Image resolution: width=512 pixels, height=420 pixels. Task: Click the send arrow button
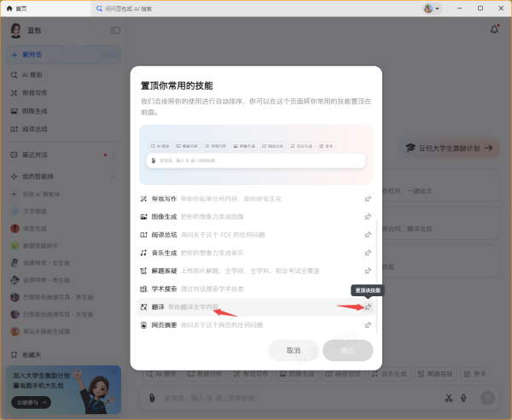pyautogui.click(x=487, y=398)
